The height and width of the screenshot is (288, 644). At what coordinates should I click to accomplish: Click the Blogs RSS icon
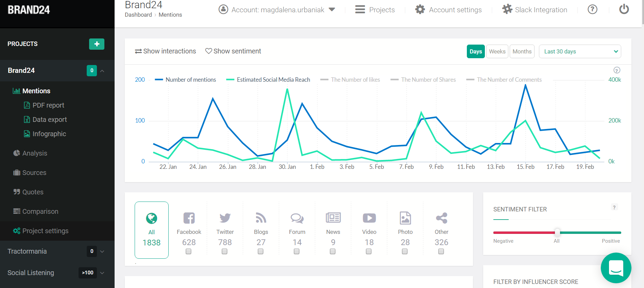point(261,218)
